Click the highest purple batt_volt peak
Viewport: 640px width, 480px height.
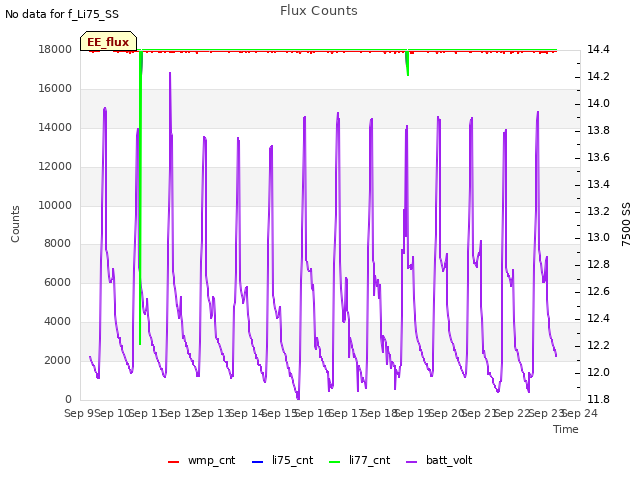170,73
